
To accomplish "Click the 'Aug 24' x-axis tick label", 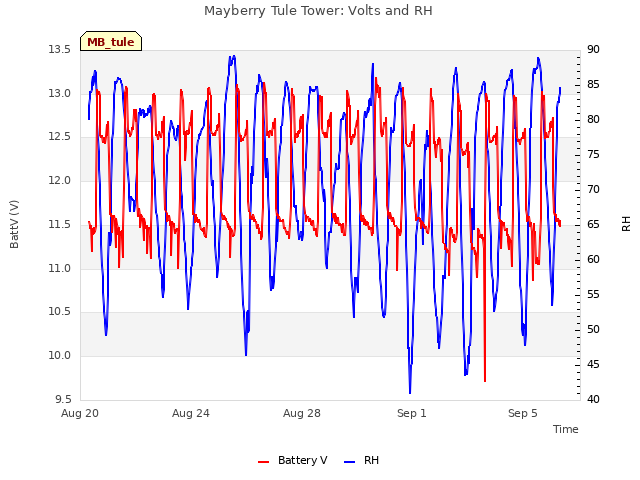I will [191, 413].
